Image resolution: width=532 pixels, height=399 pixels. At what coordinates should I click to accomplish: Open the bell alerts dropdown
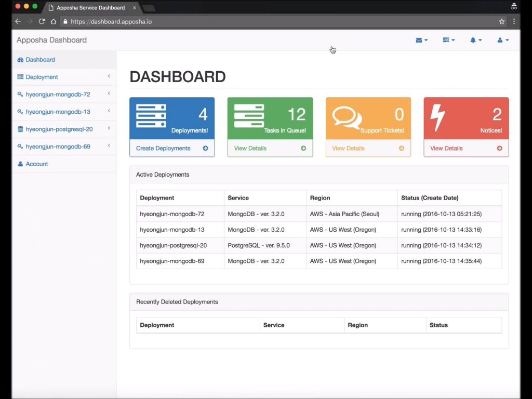(x=476, y=40)
